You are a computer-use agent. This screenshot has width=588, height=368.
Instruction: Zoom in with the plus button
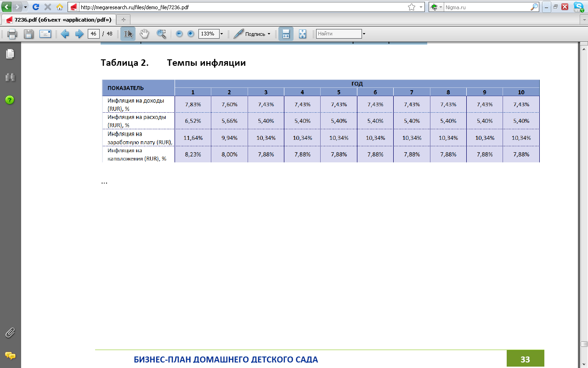click(191, 34)
